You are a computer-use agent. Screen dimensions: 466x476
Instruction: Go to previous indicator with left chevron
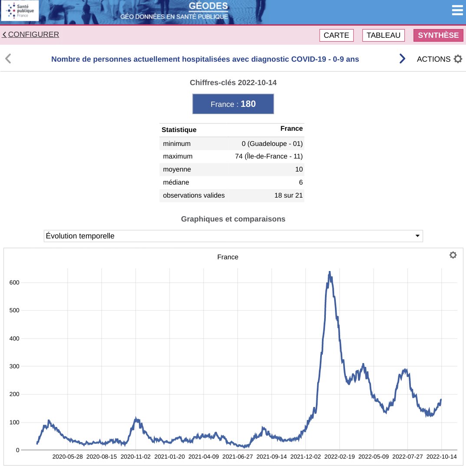pos(8,59)
